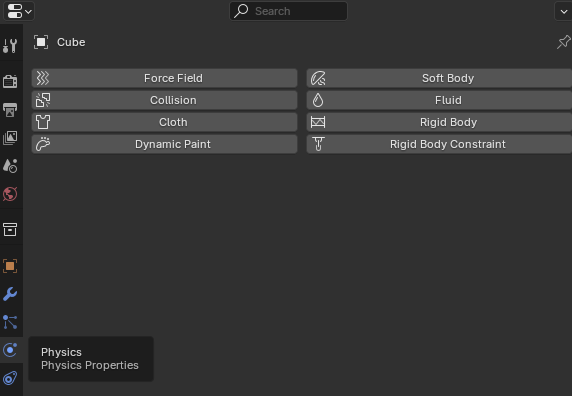
Task: Open the Collection properties tab
Action: pos(10,229)
